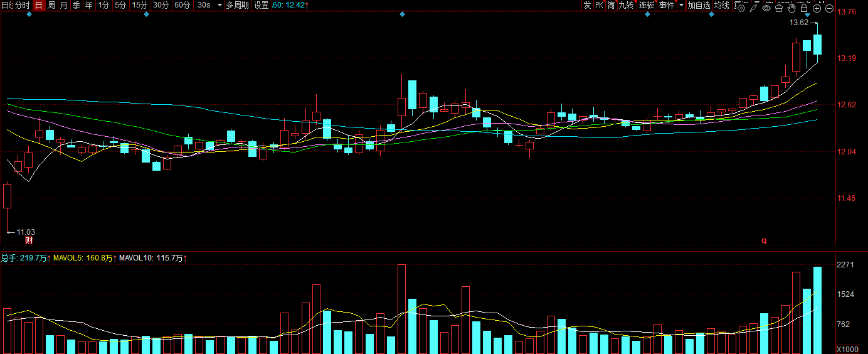Click the middle blue diamond event marker
Screen dimensions: 868x354
click(x=401, y=14)
